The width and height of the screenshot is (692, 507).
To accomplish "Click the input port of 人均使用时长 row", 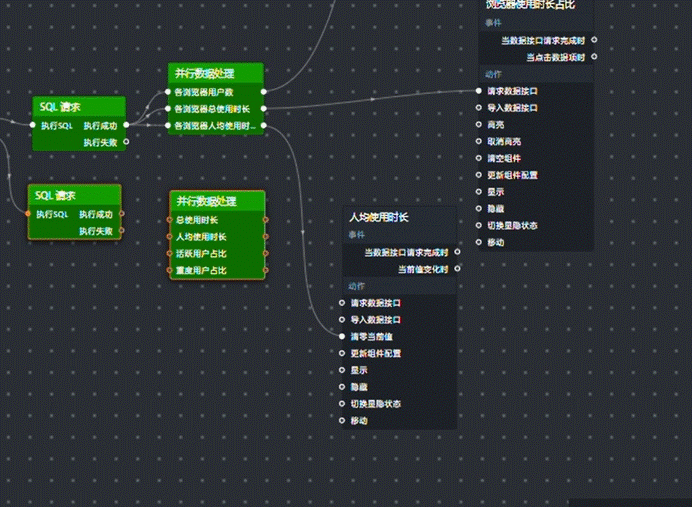I will point(169,237).
